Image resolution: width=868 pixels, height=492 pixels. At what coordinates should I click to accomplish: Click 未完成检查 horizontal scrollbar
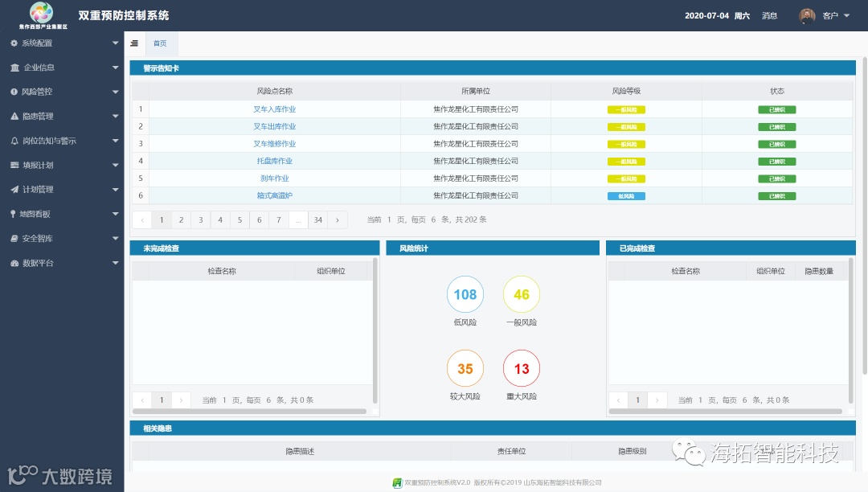250,411
